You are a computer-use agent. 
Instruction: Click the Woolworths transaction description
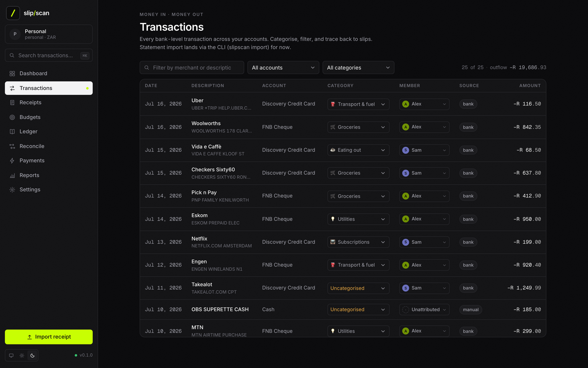point(222,127)
